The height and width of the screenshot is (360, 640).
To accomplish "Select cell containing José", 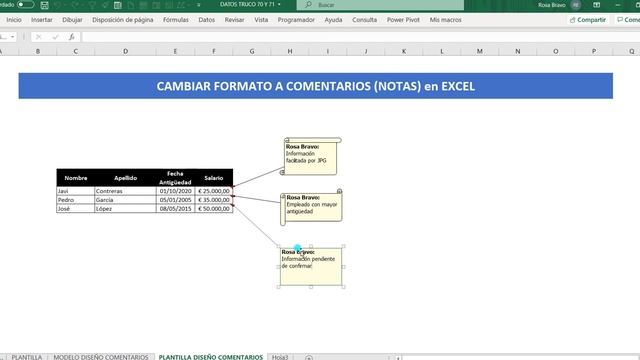I will click(x=76, y=209).
